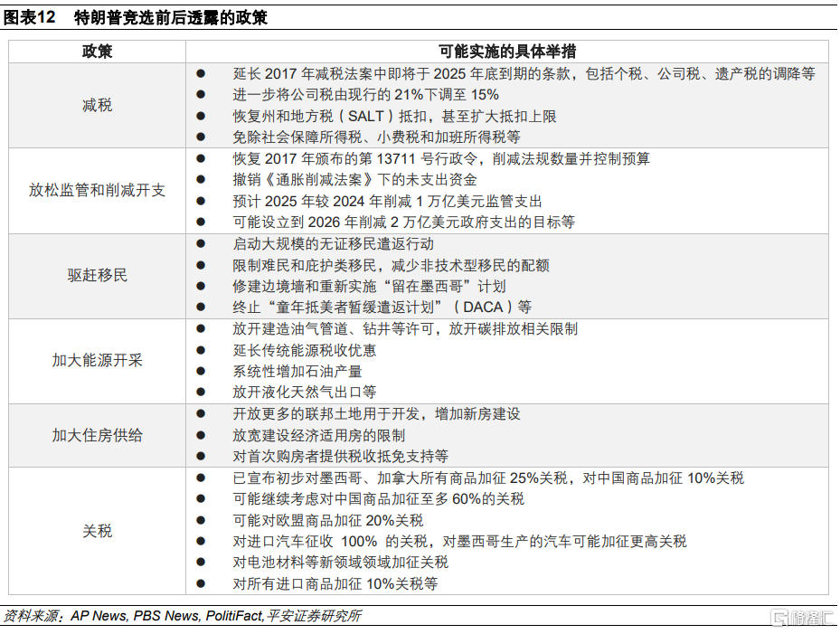Click the 格隆汇 watermark logo icon
This screenshot has width=840, height=634.
click(777, 618)
